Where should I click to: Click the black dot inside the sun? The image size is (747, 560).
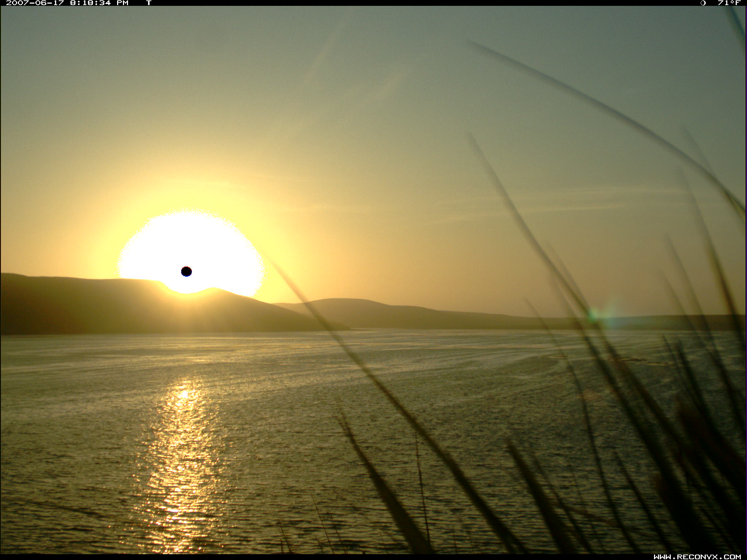click(x=186, y=272)
